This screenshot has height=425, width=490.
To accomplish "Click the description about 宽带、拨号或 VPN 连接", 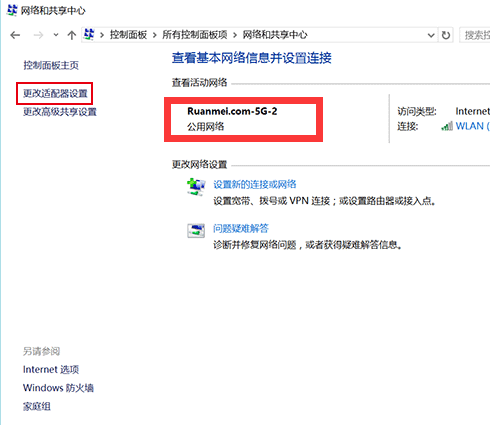I will click(325, 201).
